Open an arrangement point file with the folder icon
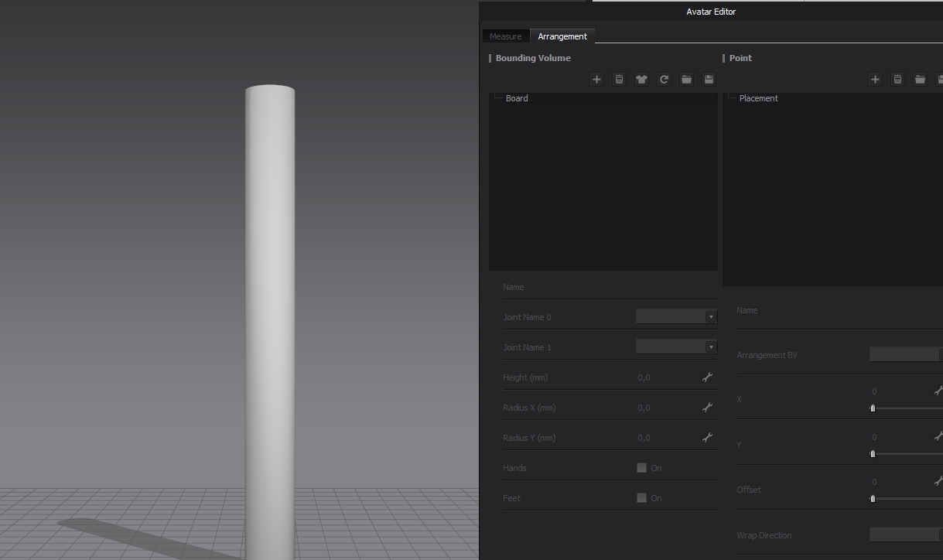This screenshot has height=560, width=943. (920, 80)
